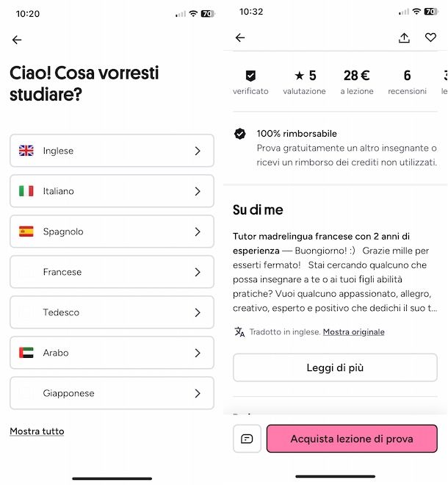Open Spagnolo via its chevron arrow
The height and width of the screenshot is (485, 448).
point(198,231)
